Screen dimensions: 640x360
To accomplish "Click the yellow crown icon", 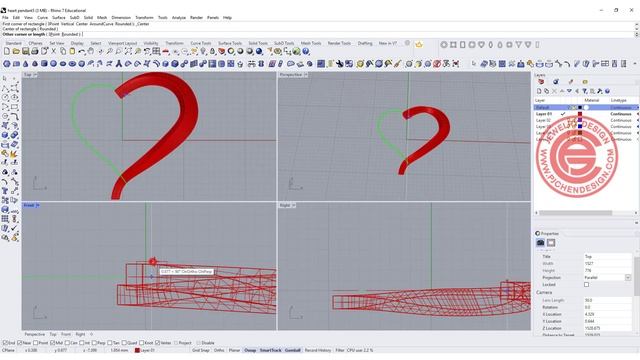I will pos(419,44).
